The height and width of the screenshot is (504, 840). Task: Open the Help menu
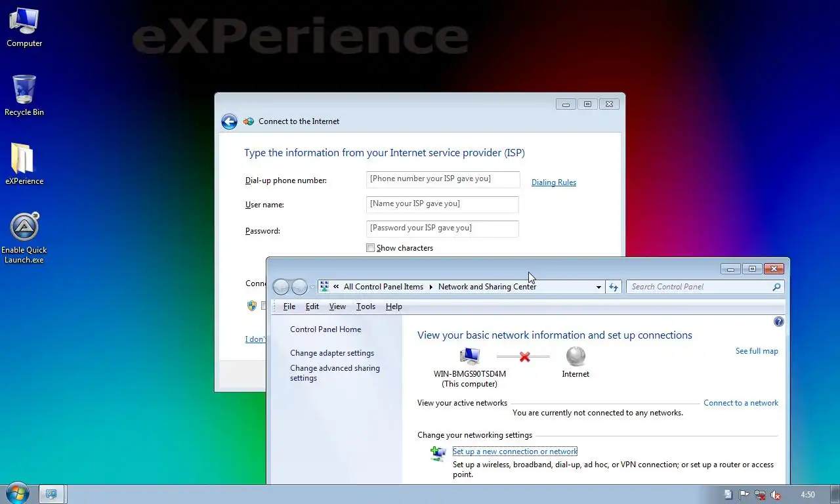pos(394,306)
